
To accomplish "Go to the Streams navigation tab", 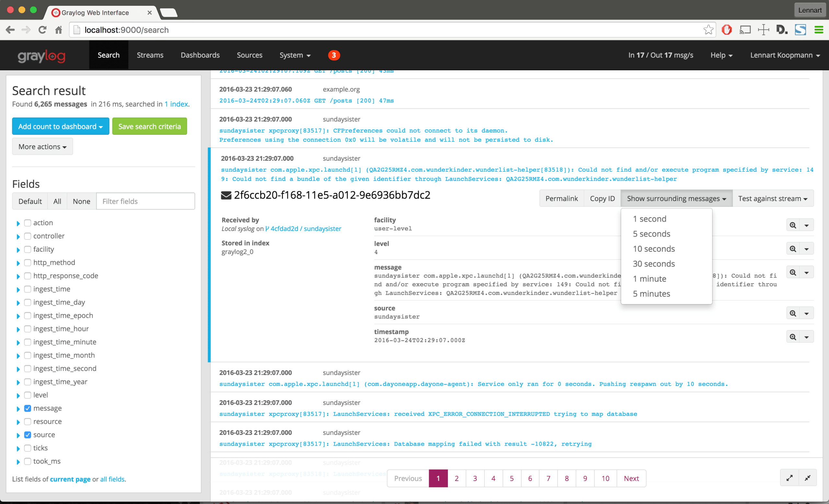I will pyautogui.click(x=150, y=55).
